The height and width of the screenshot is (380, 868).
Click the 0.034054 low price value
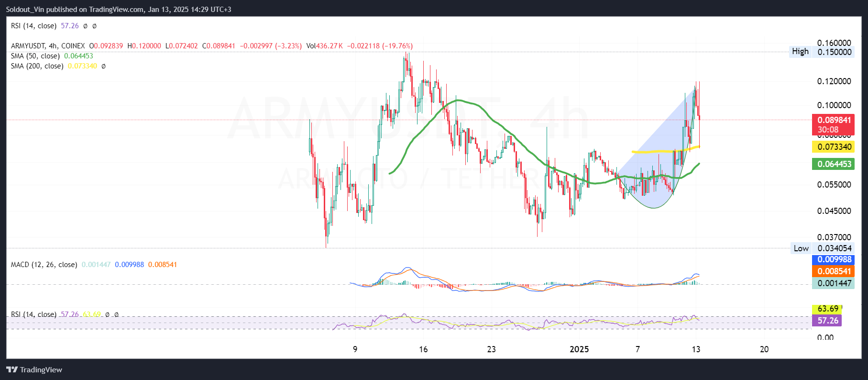coord(835,248)
